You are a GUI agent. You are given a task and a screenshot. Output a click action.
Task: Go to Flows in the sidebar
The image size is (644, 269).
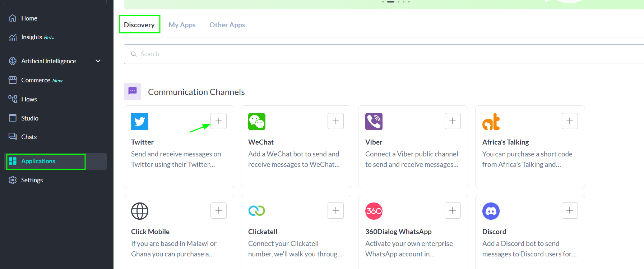(29, 99)
